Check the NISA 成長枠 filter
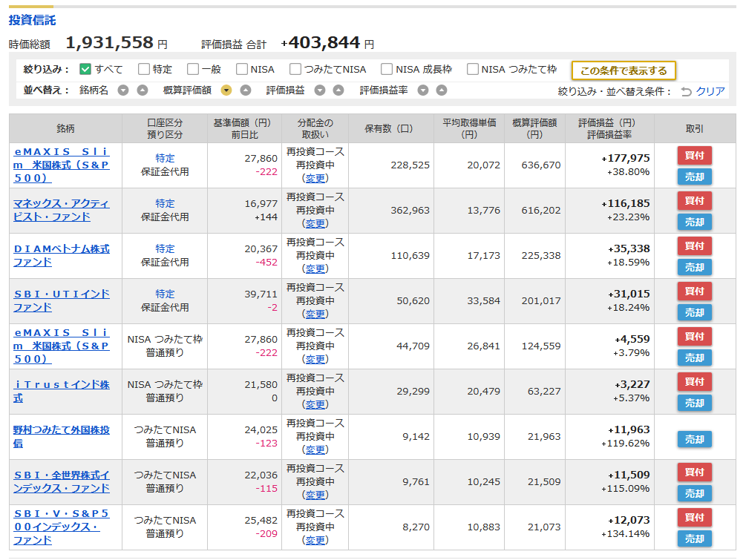 (387, 69)
